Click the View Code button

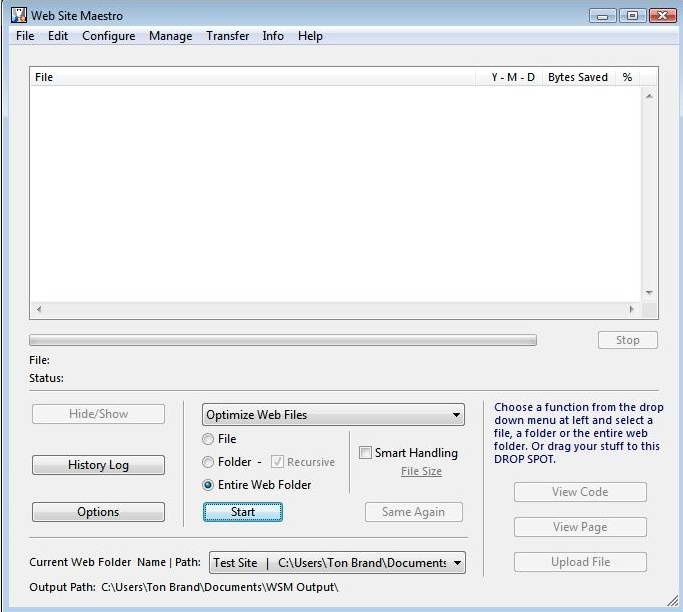point(580,492)
